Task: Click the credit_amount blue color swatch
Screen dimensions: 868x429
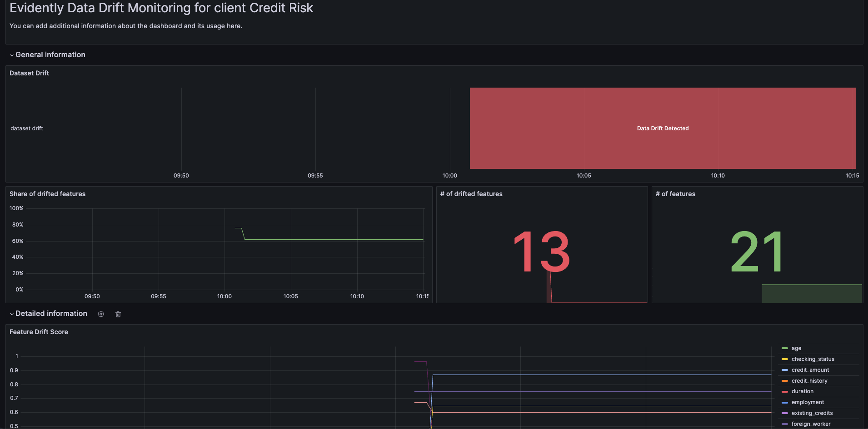Action: 785,370
